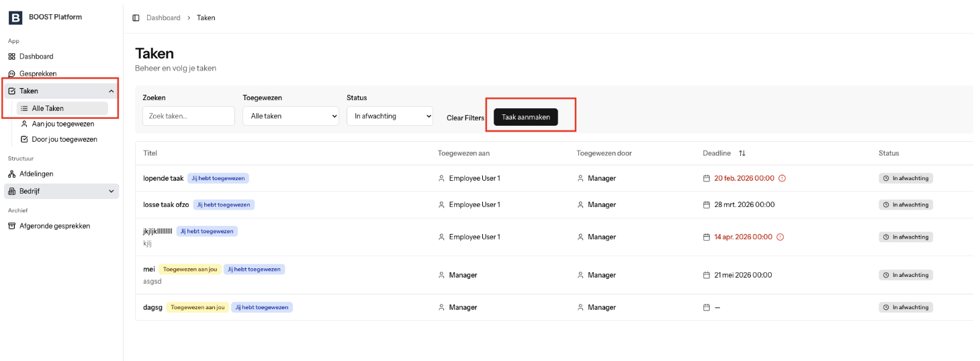Screen dimensions: 980x361
Task: Click the Afdelingen organization icon
Action: [11, 173]
